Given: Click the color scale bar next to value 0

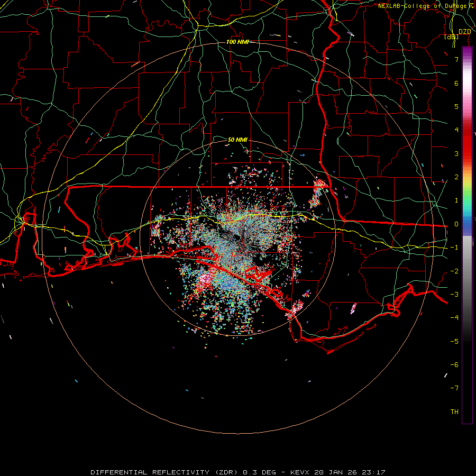Looking at the screenshot, I should coord(467,224).
